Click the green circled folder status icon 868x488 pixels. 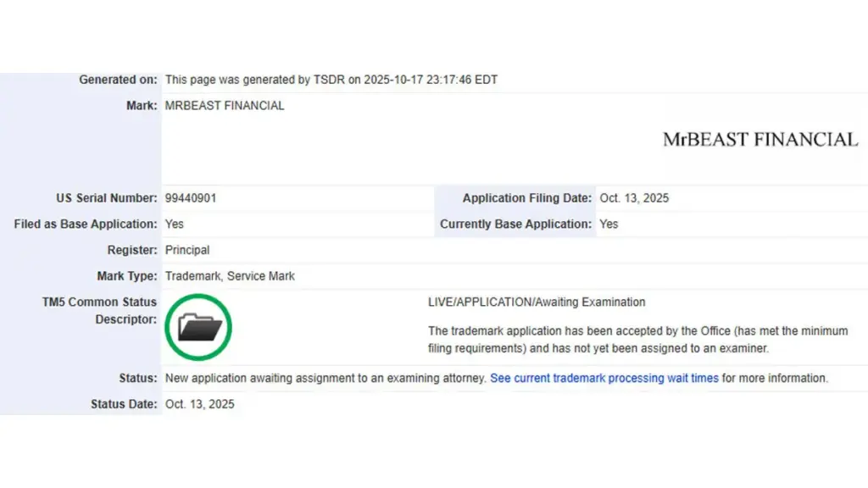pyautogui.click(x=198, y=327)
